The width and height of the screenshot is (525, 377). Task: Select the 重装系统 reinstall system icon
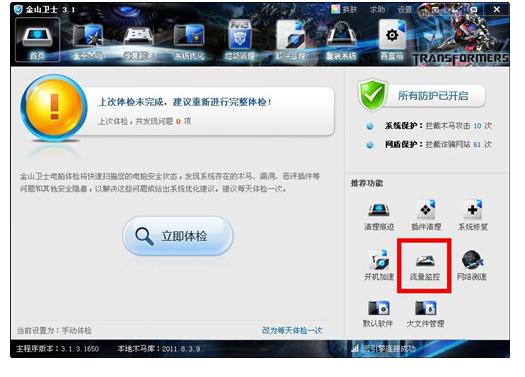[x=341, y=40]
